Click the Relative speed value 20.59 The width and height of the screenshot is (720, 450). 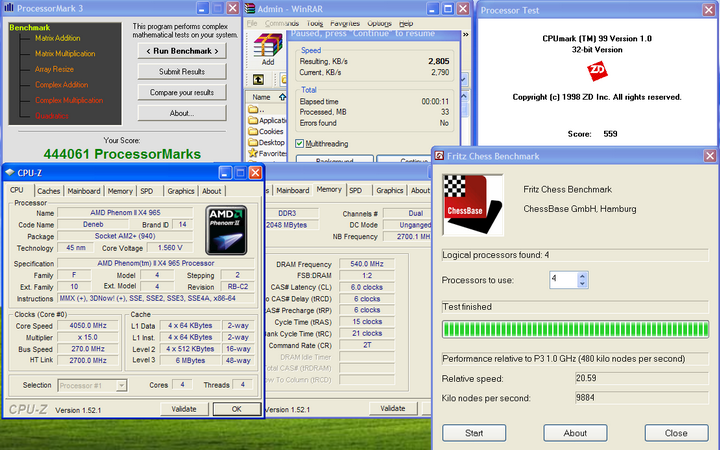click(x=641, y=378)
